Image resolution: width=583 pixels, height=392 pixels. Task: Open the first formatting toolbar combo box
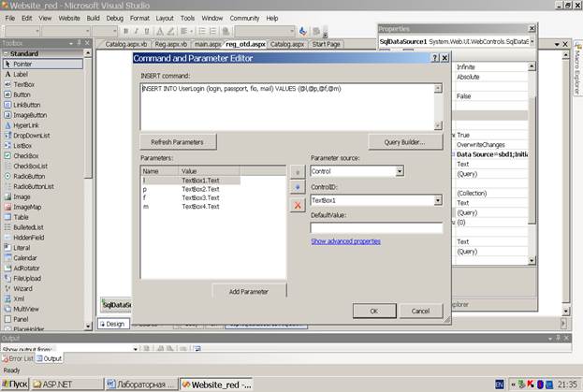tap(22, 31)
